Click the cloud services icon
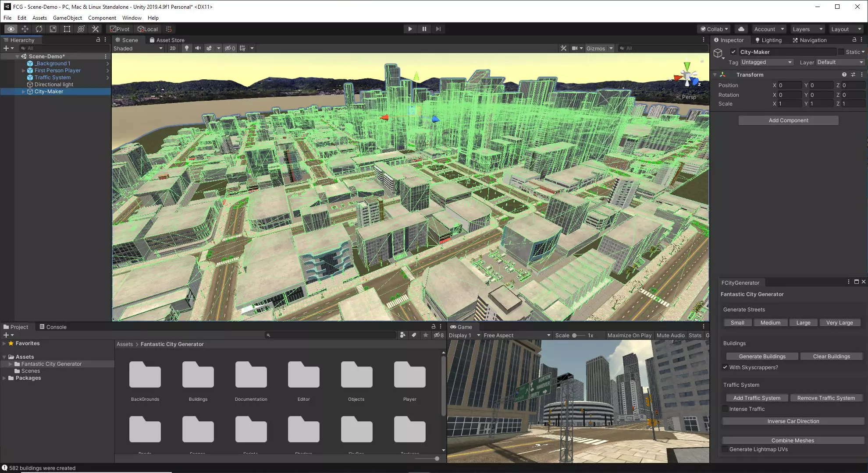 (x=741, y=29)
